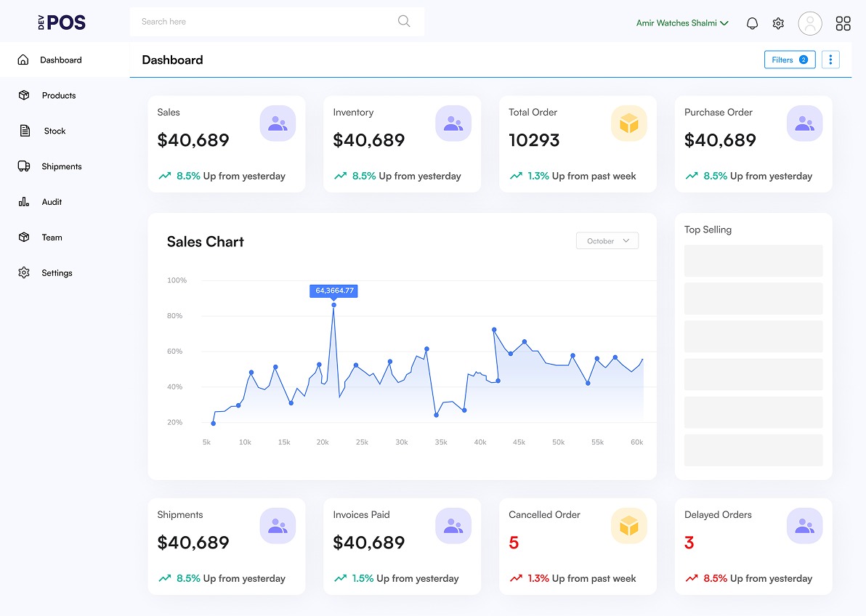Screen dimensions: 866x616
Task: Focus the Search here input field
Action: point(262,22)
